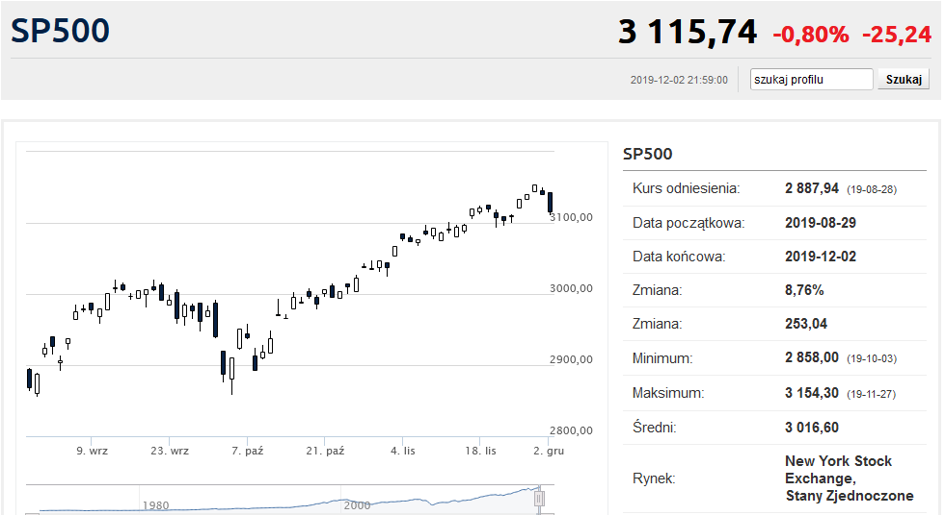Click the '2. gru' date axis label
Image resolution: width=945 pixels, height=515 pixels.
(x=548, y=451)
